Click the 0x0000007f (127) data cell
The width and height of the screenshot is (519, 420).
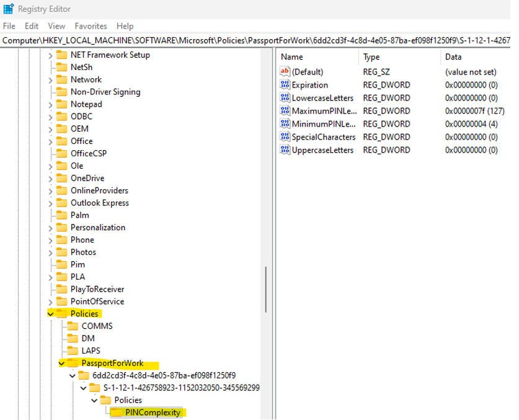pyautogui.click(x=474, y=111)
